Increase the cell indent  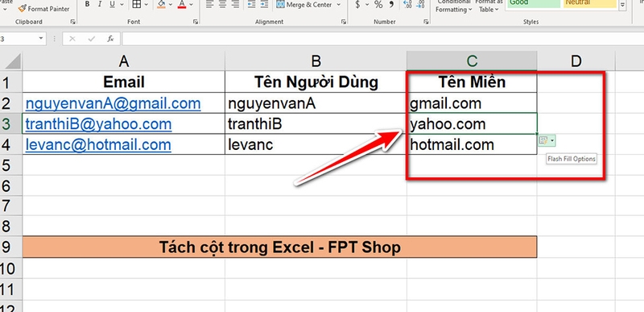click(265, 5)
